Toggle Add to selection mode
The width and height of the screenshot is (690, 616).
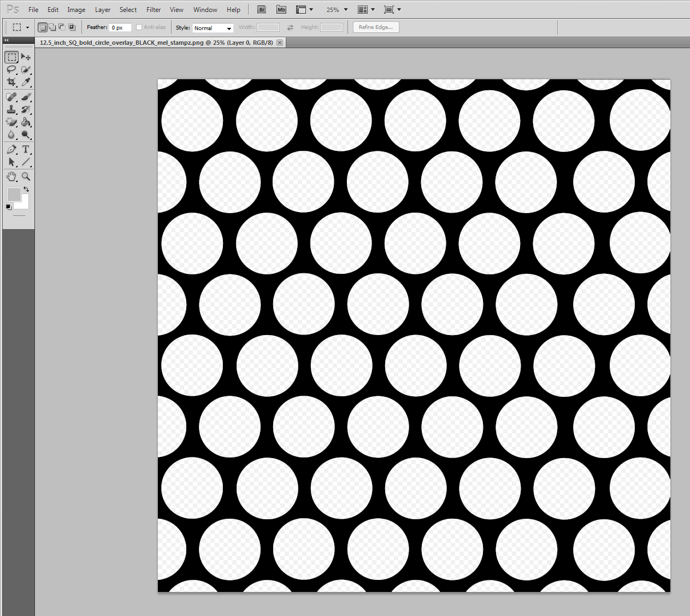[x=52, y=26]
